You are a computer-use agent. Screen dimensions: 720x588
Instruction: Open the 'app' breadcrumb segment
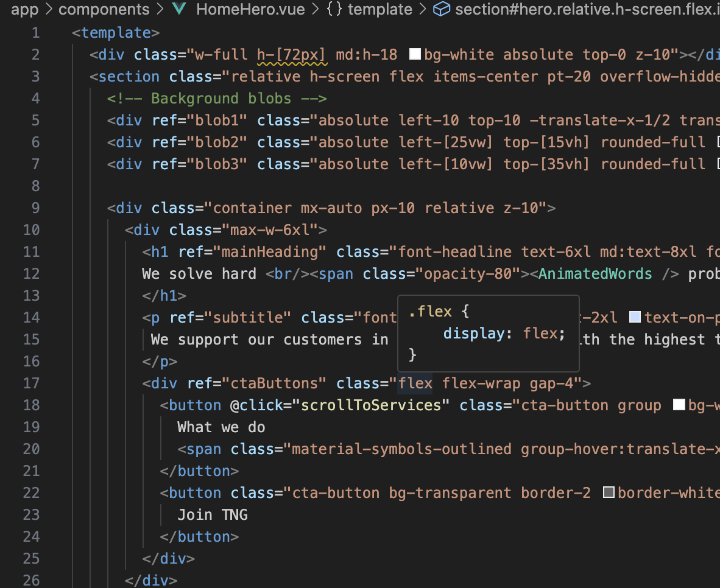coord(25,10)
